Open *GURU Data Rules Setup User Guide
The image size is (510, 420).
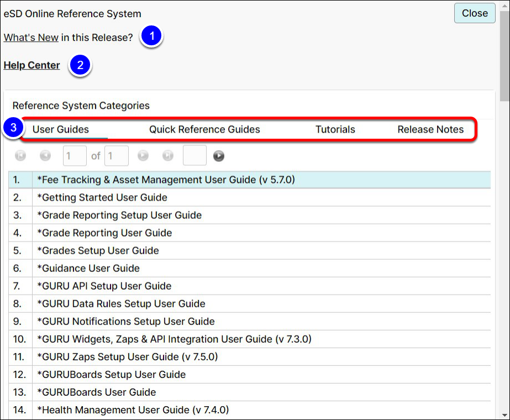[249, 304]
